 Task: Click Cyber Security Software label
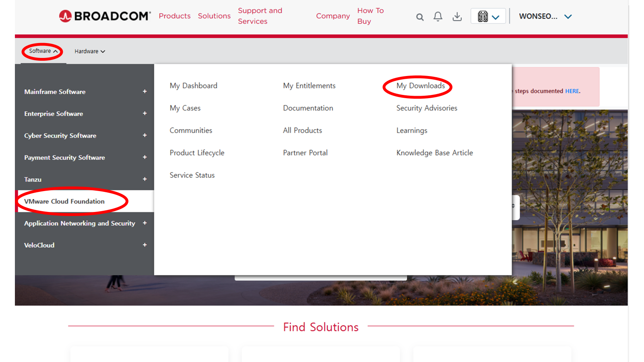(60, 136)
